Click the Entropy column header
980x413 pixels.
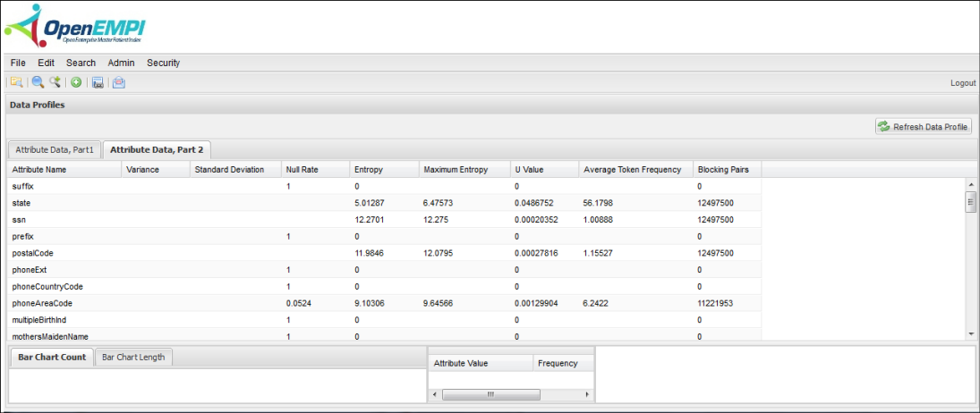coord(384,170)
